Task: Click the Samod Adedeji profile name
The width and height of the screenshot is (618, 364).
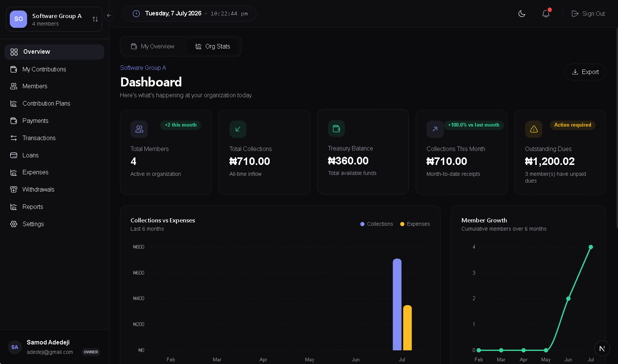Action: [48, 342]
